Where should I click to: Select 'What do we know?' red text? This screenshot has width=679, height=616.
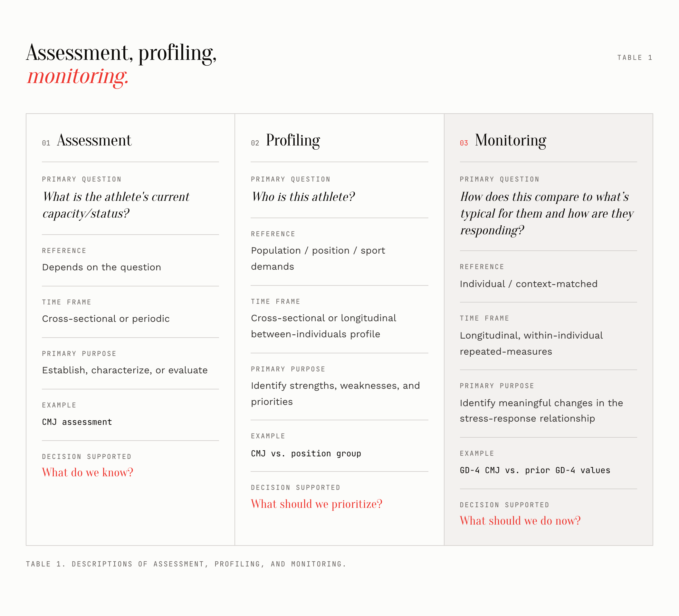point(88,472)
